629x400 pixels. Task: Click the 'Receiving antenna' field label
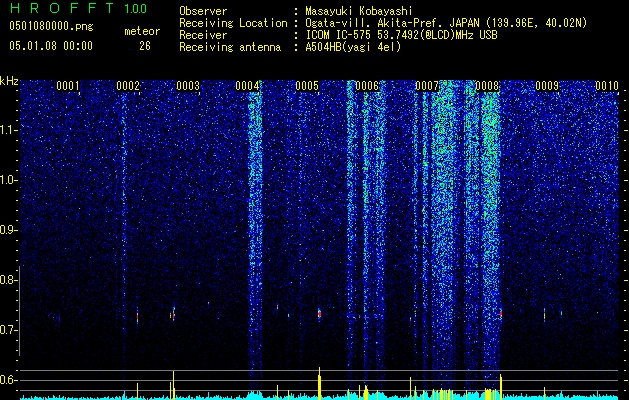coord(230,47)
